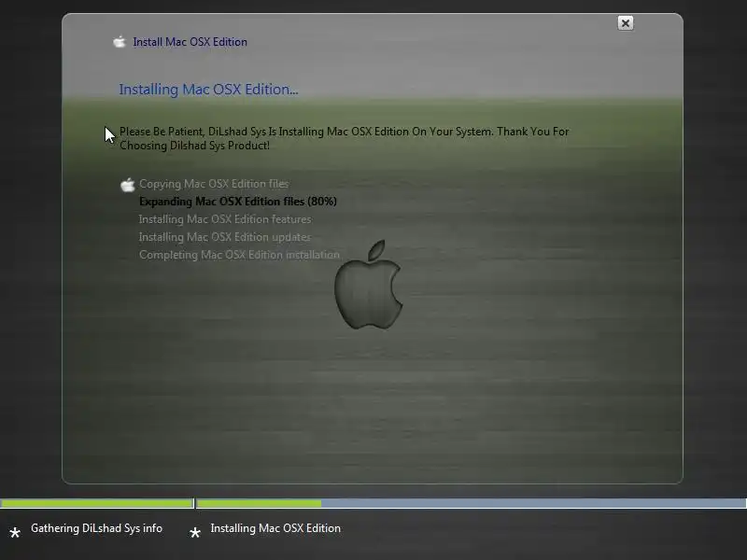This screenshot has height=560, width=747.
Task: Click the 'Installing Mac OSX Edition...' heading
Action: (x=208, y=89)
